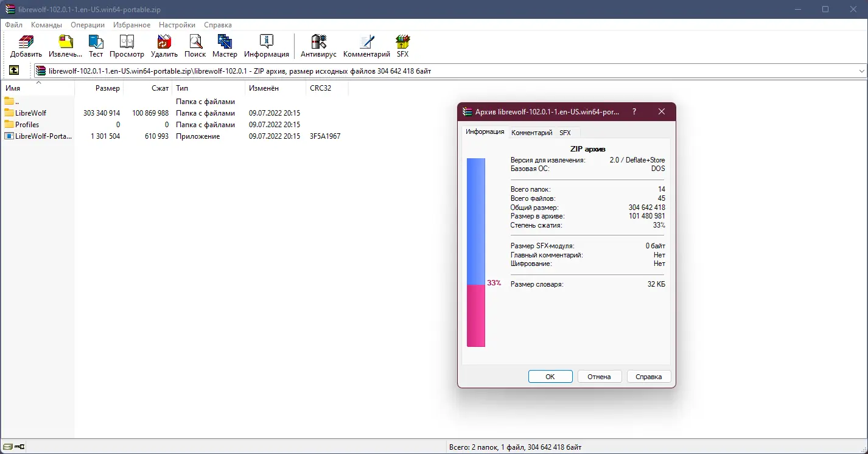The width and height of the screenshot is (868, 454).
Task: Click the archive path in the address bar
Action: tap(240, 71)
